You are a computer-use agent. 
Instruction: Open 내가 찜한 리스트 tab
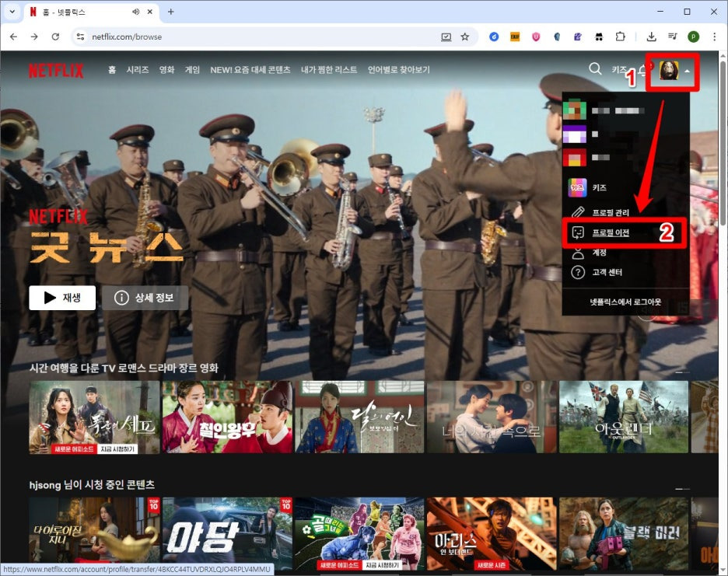329,70
